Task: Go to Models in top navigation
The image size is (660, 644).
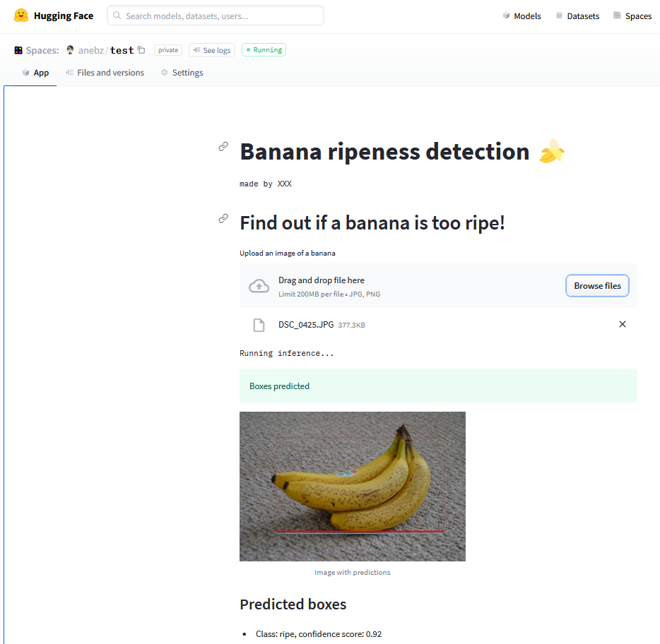Action: coord(522,16)
